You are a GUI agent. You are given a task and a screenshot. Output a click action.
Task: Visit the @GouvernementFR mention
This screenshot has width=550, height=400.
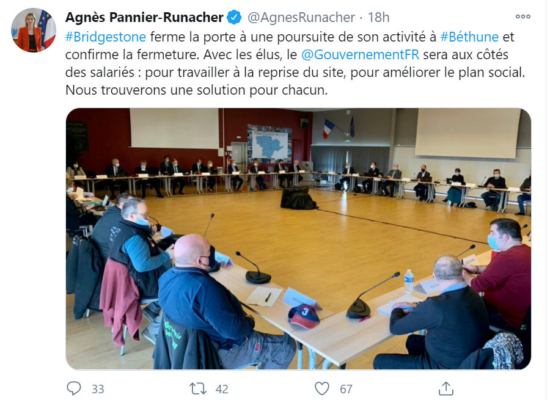360,55
